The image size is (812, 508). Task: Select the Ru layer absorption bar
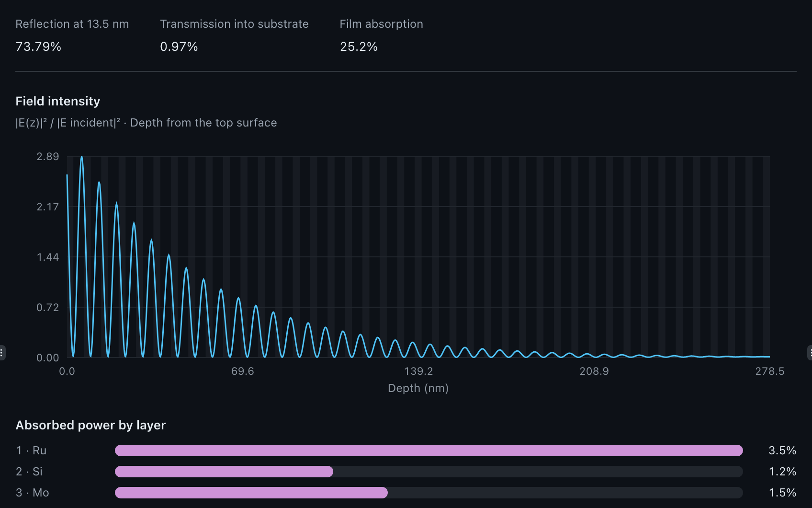coord(429,450)
